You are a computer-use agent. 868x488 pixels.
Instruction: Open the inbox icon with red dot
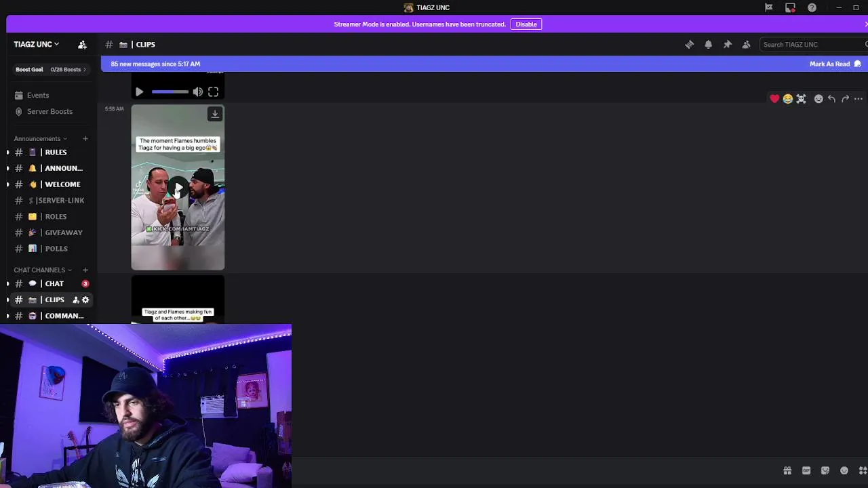point(790,7)
